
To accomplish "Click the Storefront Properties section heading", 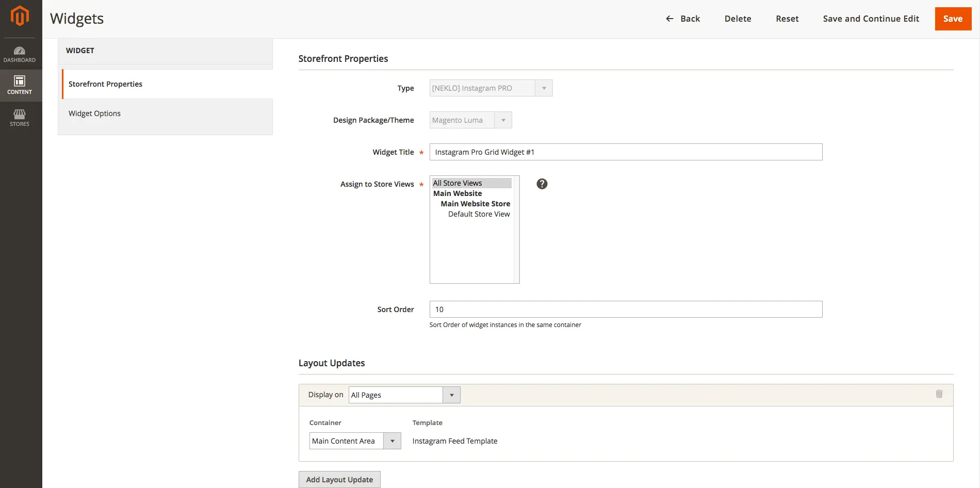I will pyautogui.click(x=343, y=59).
